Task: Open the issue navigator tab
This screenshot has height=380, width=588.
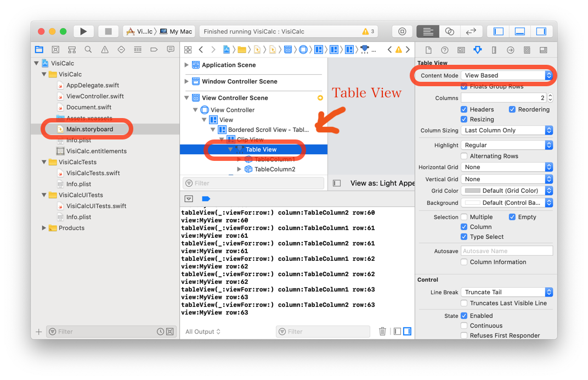Action: (105, 49)
